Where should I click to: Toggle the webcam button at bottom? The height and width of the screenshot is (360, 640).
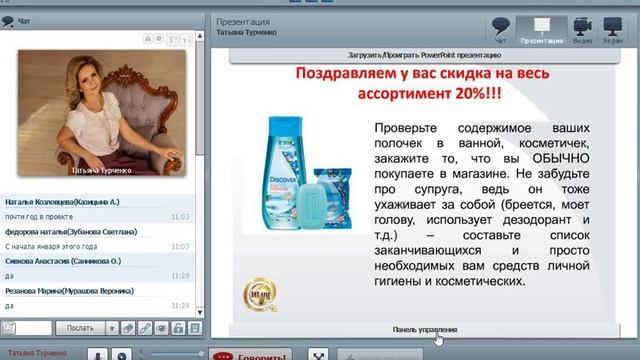click(122, 355)
